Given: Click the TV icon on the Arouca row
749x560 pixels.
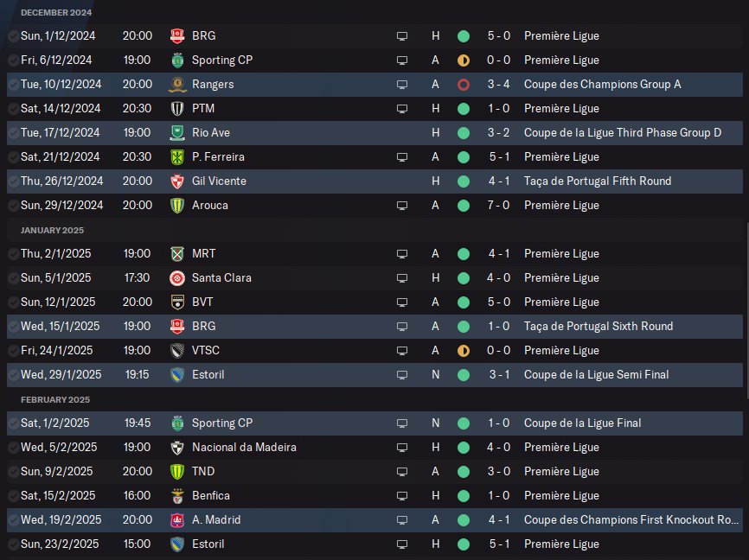Looking at the screenshot, I should pyautogui.click(x=401, y=206).
